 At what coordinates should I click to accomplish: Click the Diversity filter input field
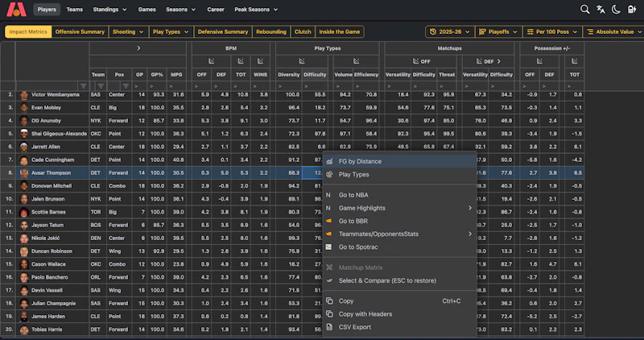[x=289, y=86]
